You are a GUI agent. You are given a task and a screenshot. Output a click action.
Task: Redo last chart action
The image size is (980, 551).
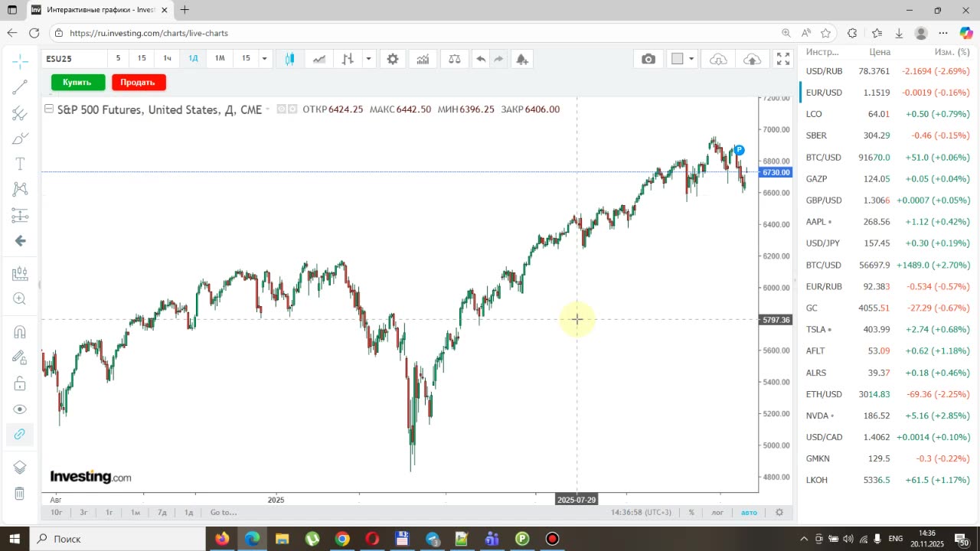pyautogui.click(x=498, y=59)
